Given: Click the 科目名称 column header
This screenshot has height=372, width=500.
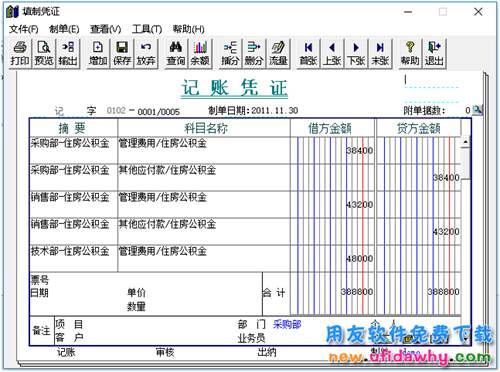Looking at the screenshot, I should pos(206,128).
